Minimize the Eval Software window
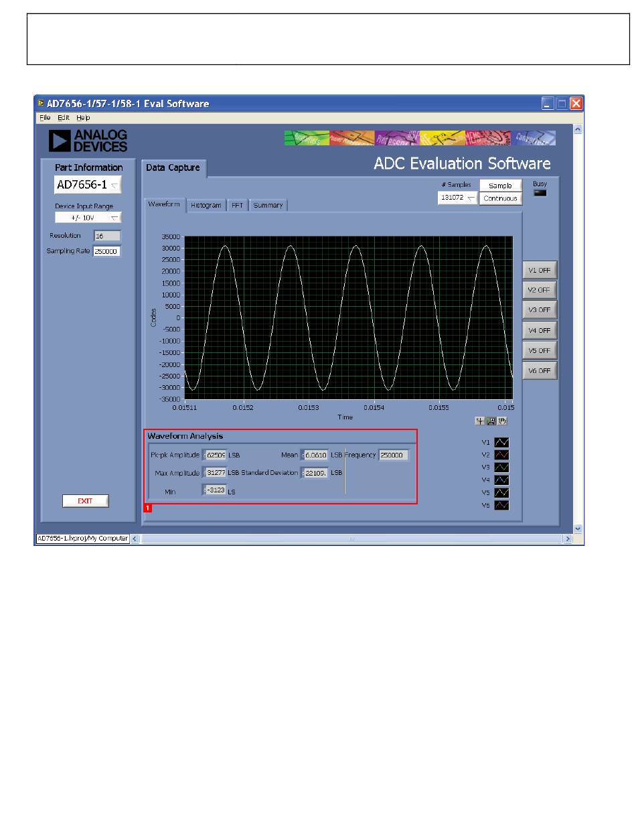 pyautogui.click(x=548, y=104)
